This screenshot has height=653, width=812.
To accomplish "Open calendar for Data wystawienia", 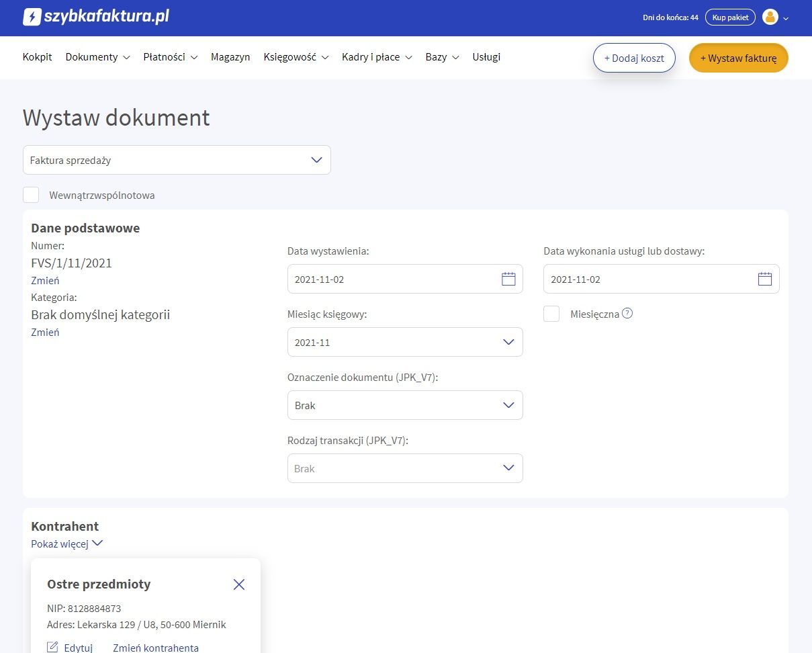I will click(x=508, y=279).
